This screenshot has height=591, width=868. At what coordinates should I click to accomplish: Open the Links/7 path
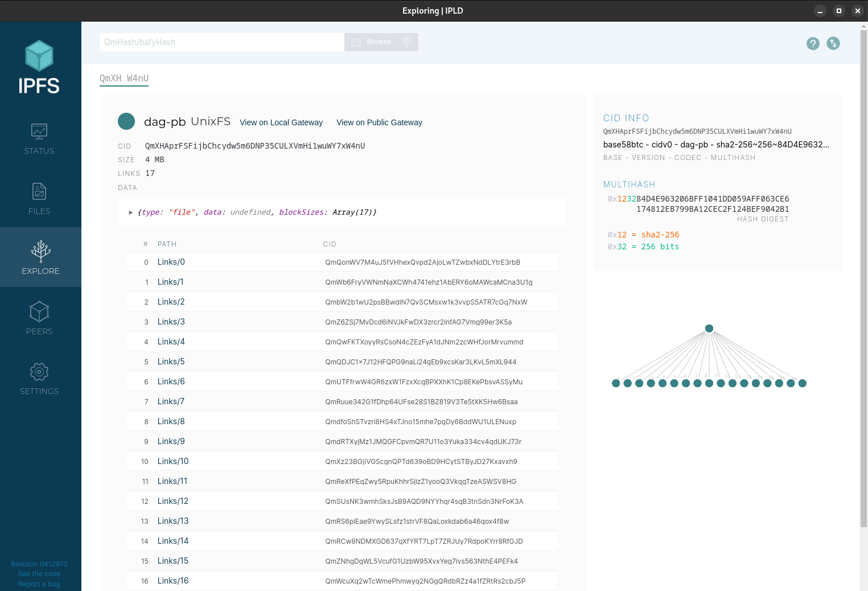pyautogui.click(x=171, y=401)
